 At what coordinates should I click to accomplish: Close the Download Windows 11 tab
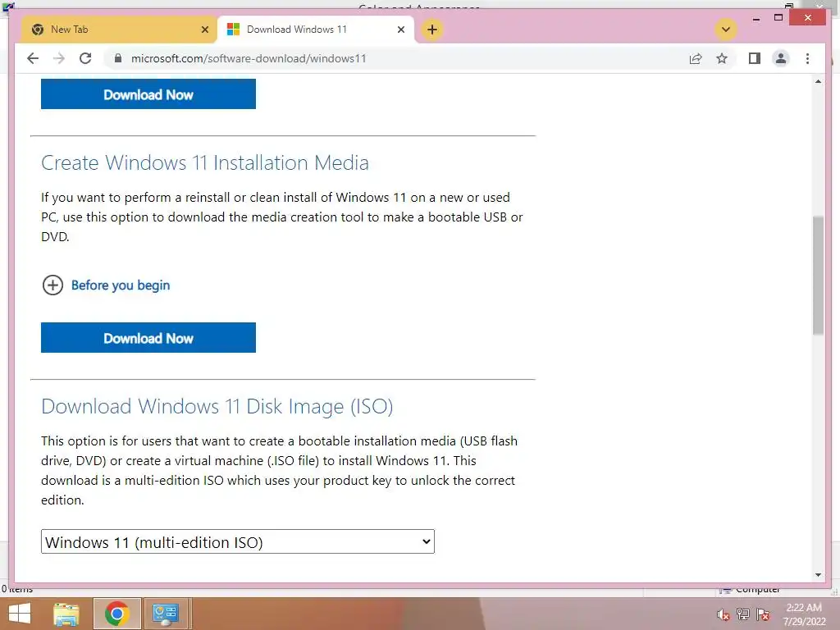coord(400,30)
